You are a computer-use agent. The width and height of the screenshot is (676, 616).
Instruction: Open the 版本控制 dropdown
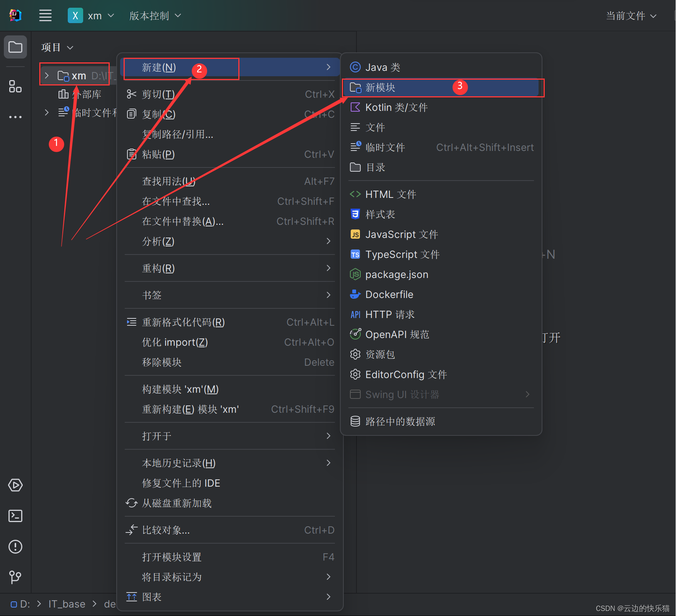tap(155, 16)
